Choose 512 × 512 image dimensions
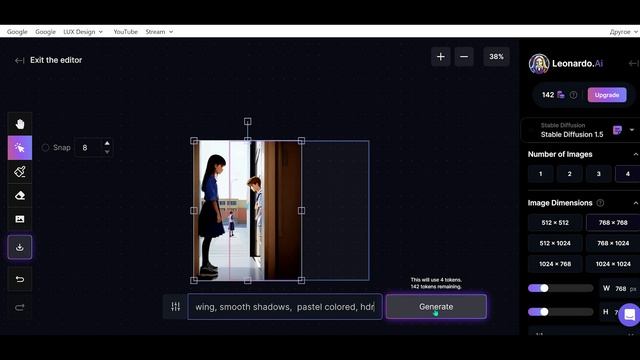 (x=555, y=223)
